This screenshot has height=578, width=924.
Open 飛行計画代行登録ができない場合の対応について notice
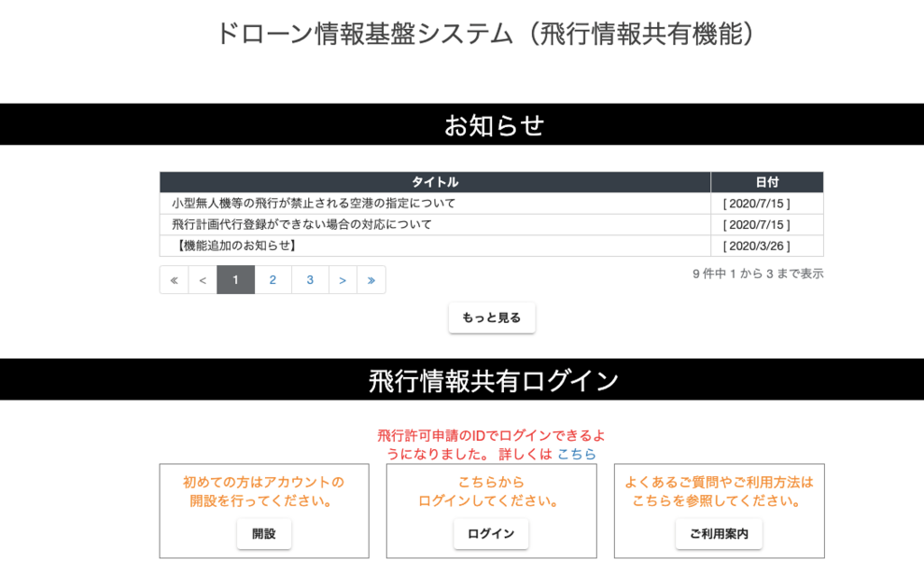click(x=301, y=225)
